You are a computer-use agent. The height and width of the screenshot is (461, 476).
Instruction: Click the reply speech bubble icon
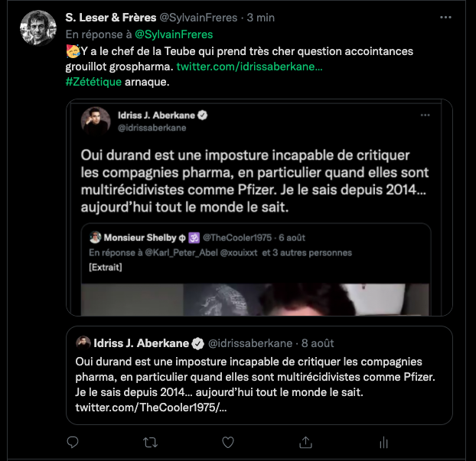[73, 442]
